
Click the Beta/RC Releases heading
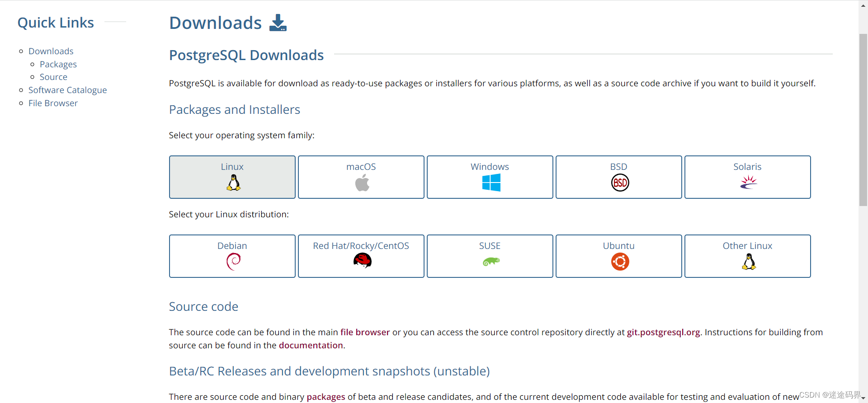click(330, 371)
